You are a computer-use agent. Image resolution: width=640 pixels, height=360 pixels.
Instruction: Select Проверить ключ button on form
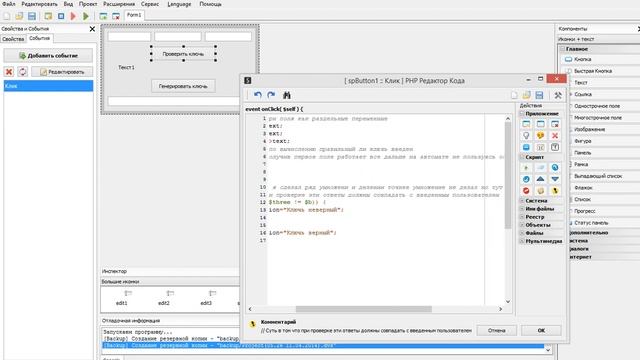[183, 54]
